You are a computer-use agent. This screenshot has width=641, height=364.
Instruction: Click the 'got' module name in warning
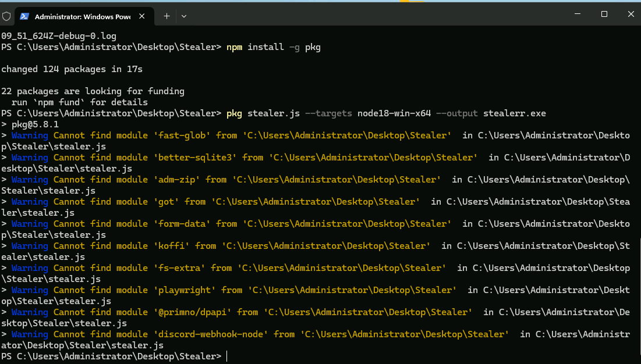tap(167, 201)
